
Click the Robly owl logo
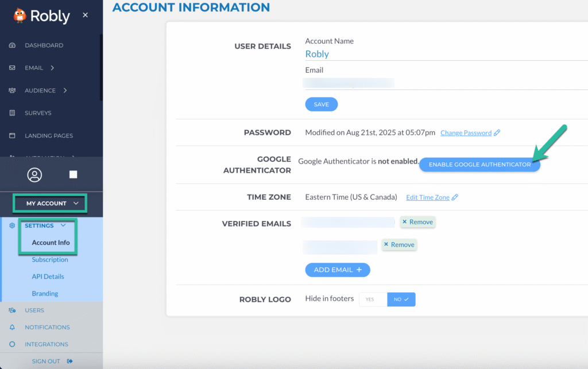pyautogui.click(x=20, y=15)
